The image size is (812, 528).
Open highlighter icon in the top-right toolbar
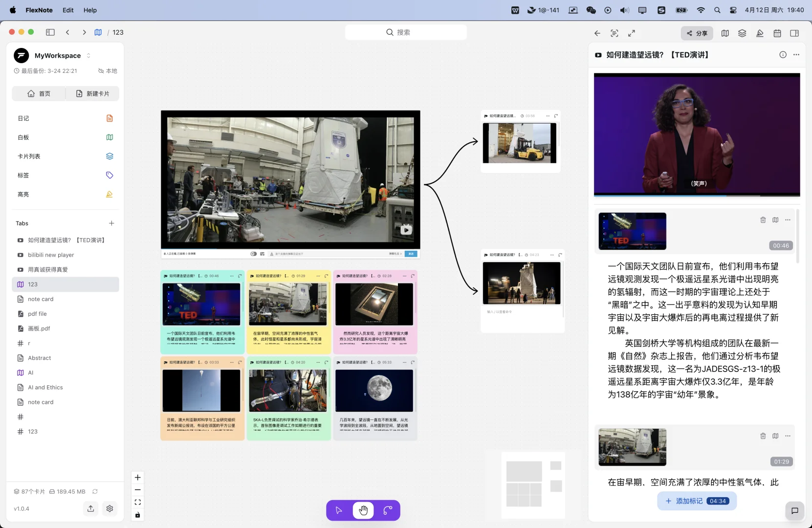click(x=760, y=33)
